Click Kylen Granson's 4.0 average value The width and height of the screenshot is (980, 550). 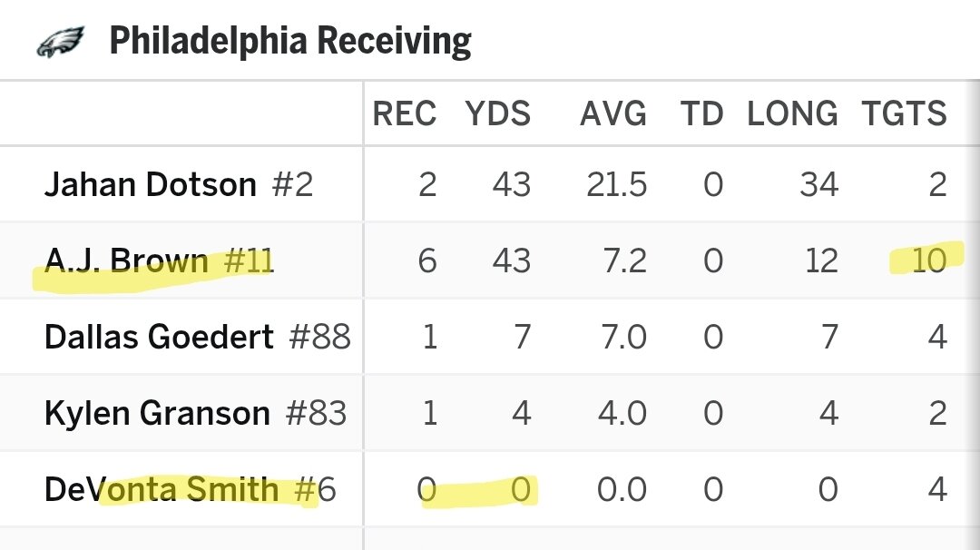tap(622, 414)
